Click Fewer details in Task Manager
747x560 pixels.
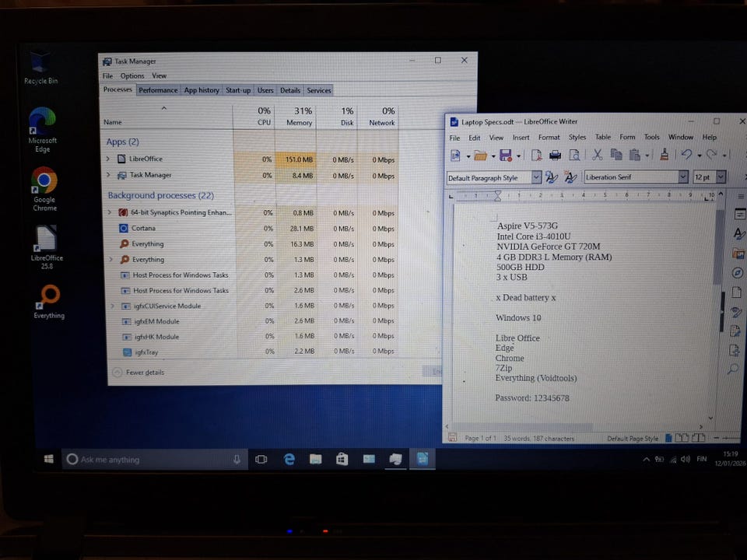139,372
